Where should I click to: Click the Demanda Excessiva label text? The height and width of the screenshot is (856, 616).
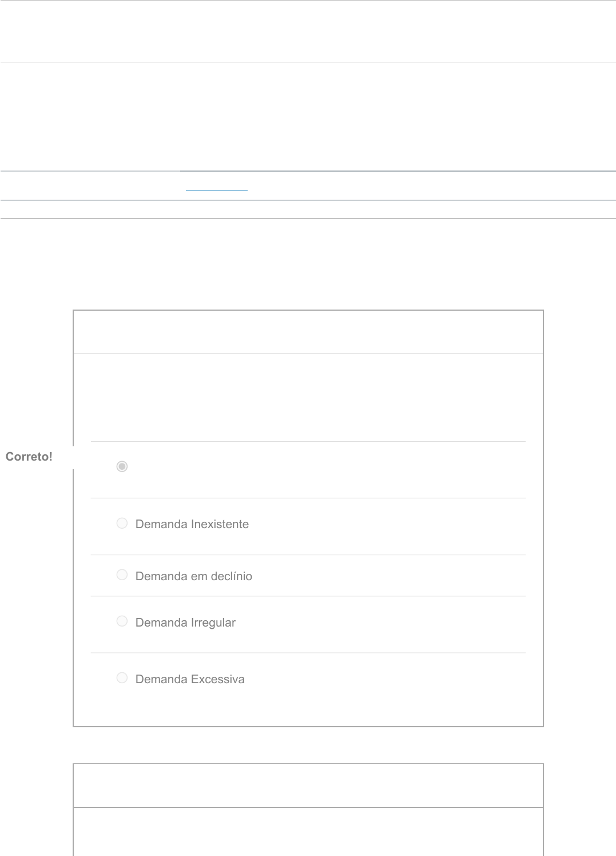[190, 679]
